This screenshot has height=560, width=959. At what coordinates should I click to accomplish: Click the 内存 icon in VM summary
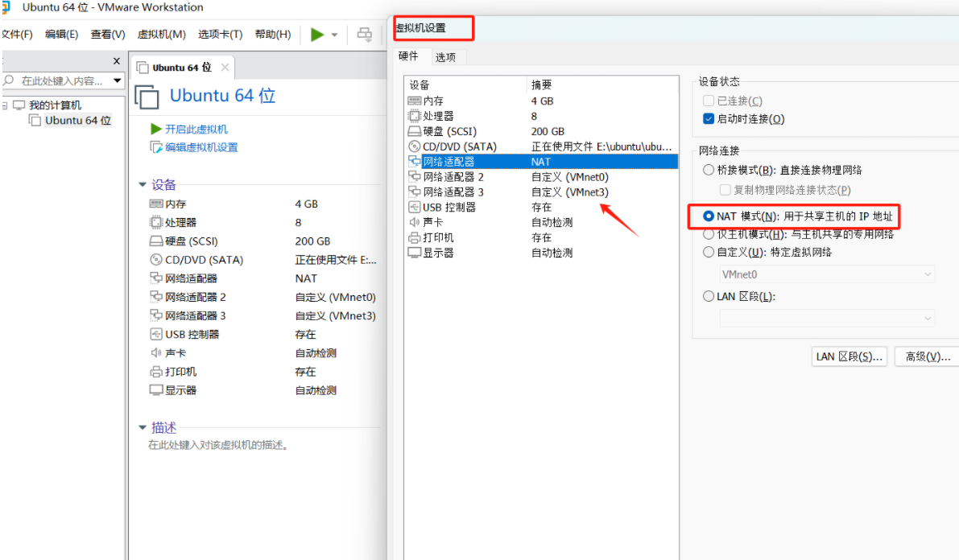[156, 204]
